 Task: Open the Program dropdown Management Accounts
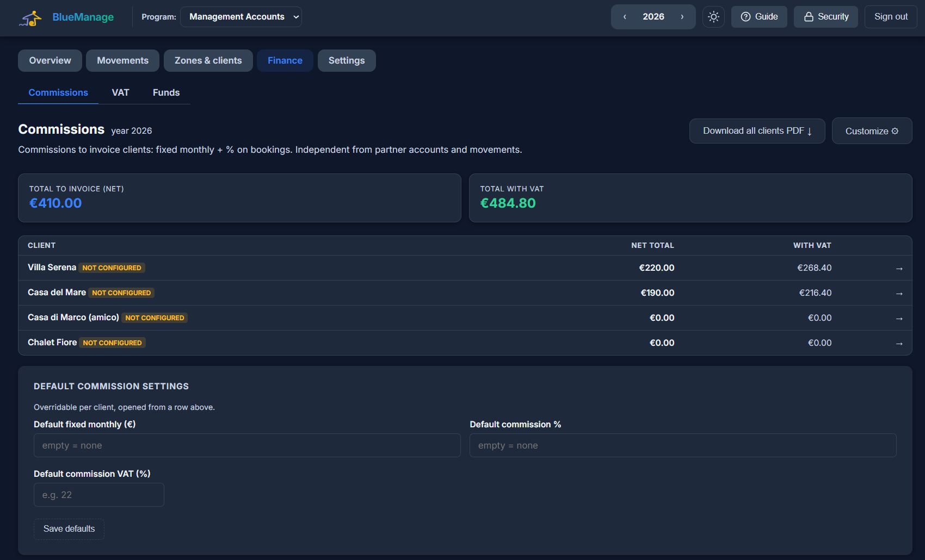241,17
